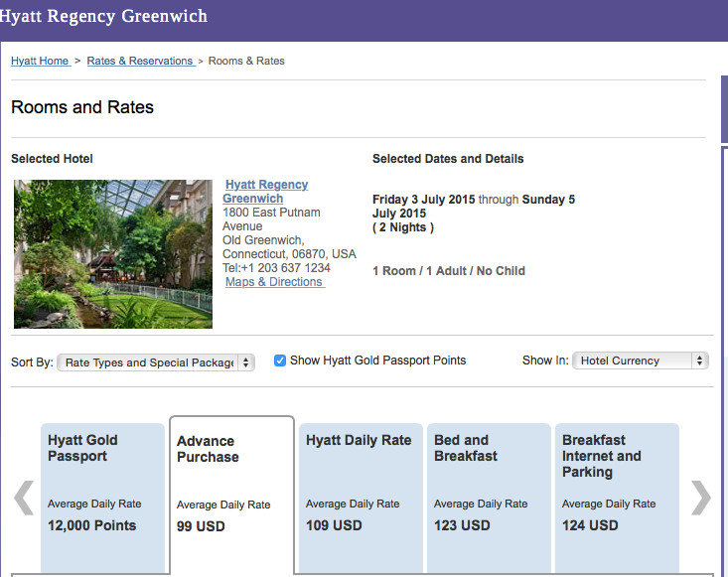The image size is (728, 577).
Task: Open the Show In currency dropdown
Action: 640,361
